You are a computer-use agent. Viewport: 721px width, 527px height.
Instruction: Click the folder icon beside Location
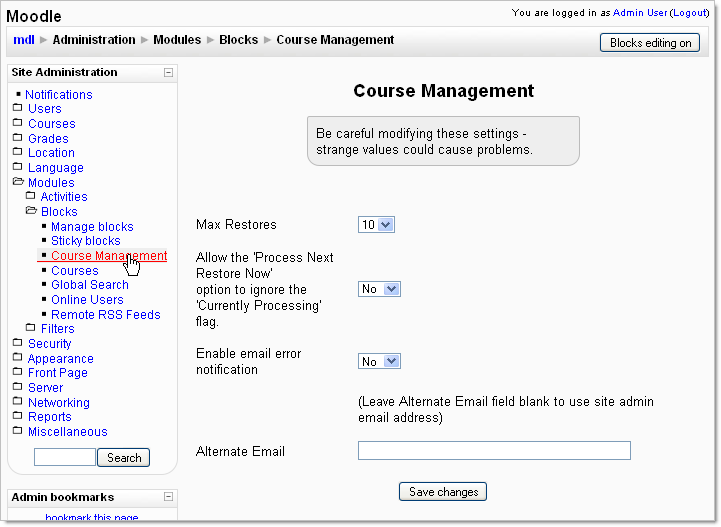[x=17, y=152]
